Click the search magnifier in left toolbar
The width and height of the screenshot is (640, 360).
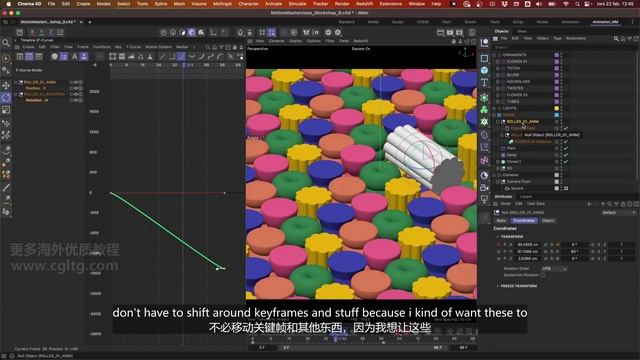(6, 43)
